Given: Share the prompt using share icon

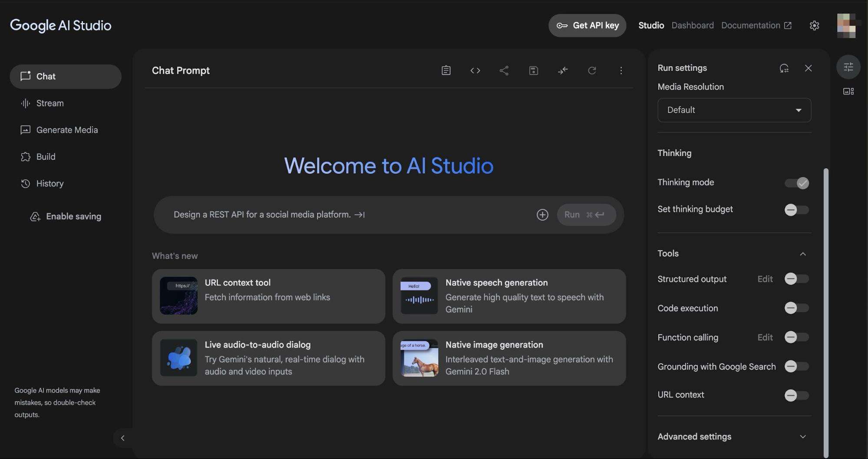Looking at the screenshot, I should tap(504, 70).
